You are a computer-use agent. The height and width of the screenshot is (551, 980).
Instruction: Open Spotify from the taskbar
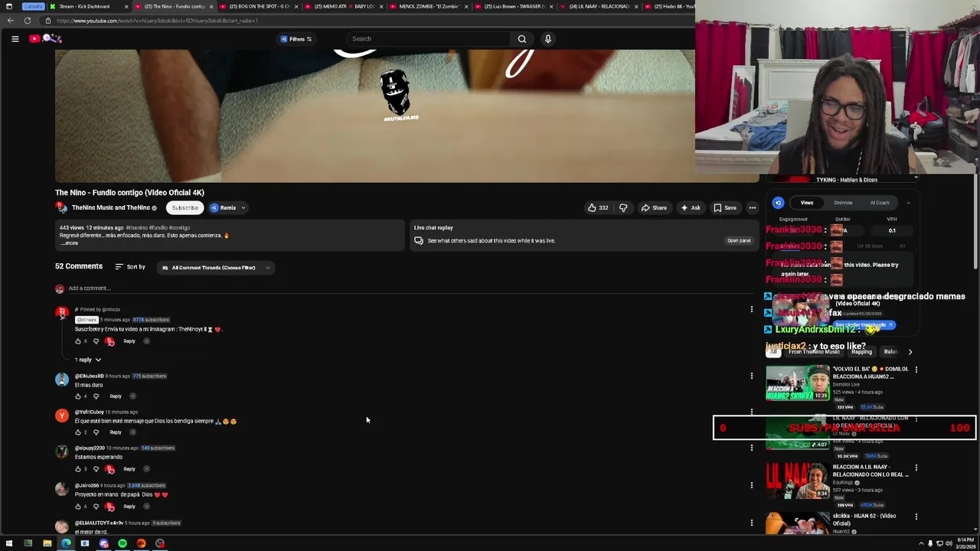(x=122, y=544)
